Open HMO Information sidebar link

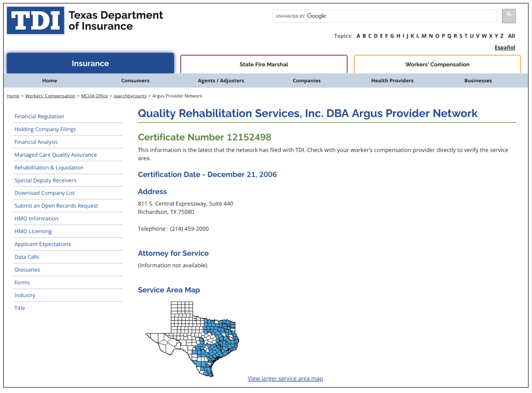[36, 219]
